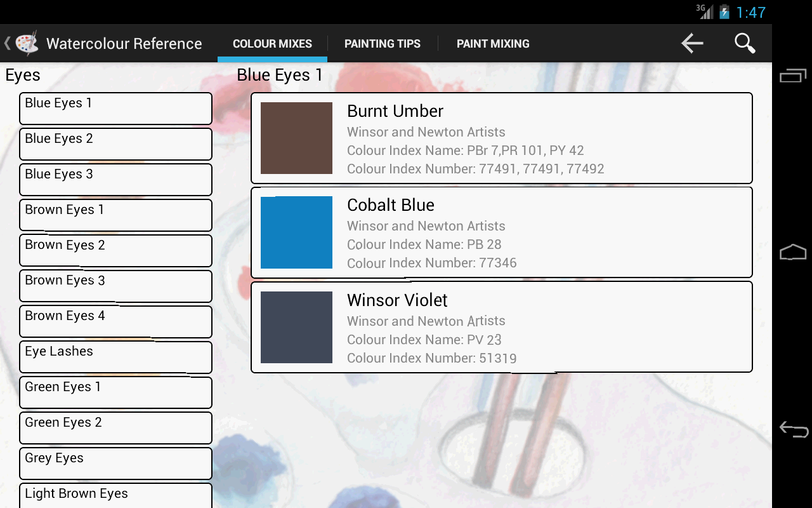
Task: Open the Grey Eyes mix
Action: (115, 464)
